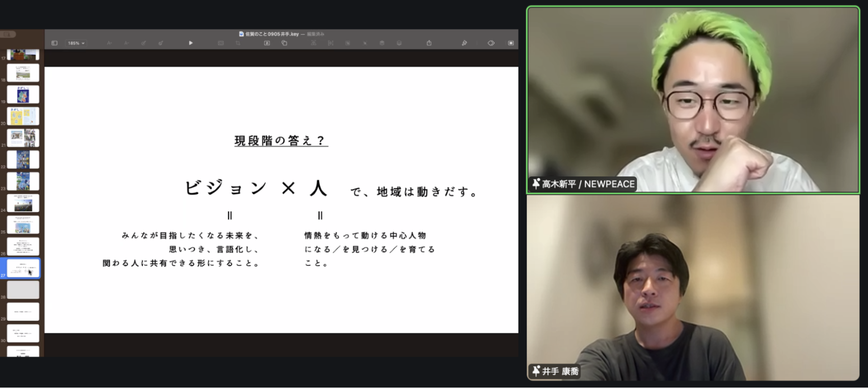Click the 井手 康喬 name label
This screenshot has height=388, width=868.
[560, 371]
